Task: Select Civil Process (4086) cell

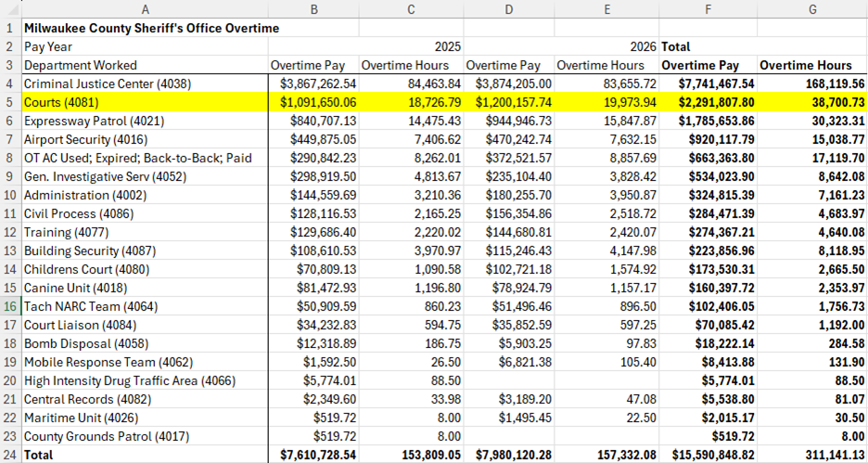Action: coord(145,213)
